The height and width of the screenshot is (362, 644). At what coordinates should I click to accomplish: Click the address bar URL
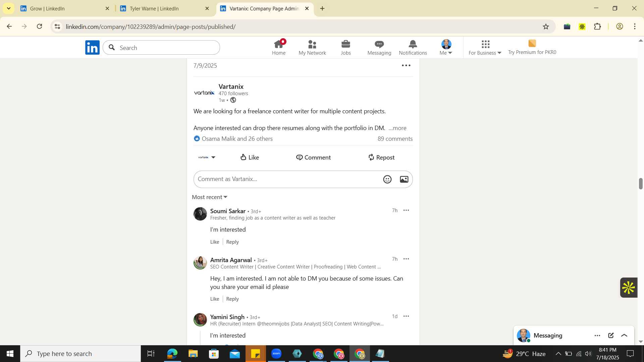click(x=151, y=26)
